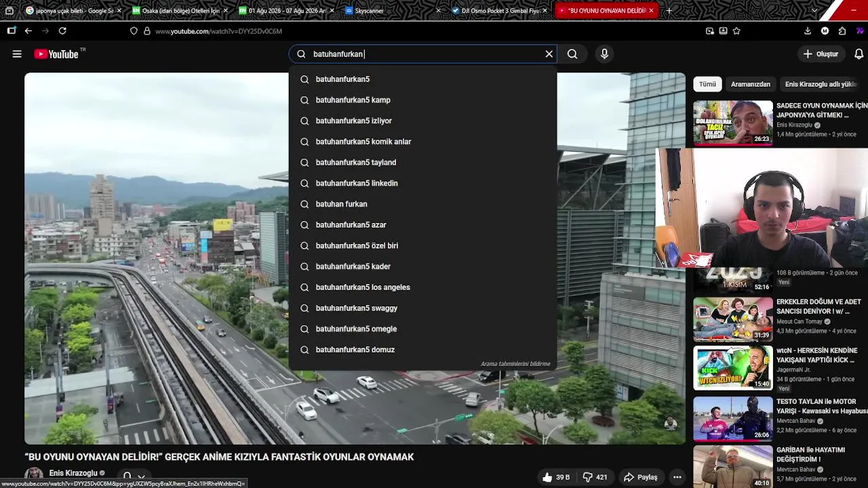Image resolution: width=868 pixels, height=488 pixels.
Task: Select suggestion 'batuhanfurkan5 kamp'
Action: [423, 100]
